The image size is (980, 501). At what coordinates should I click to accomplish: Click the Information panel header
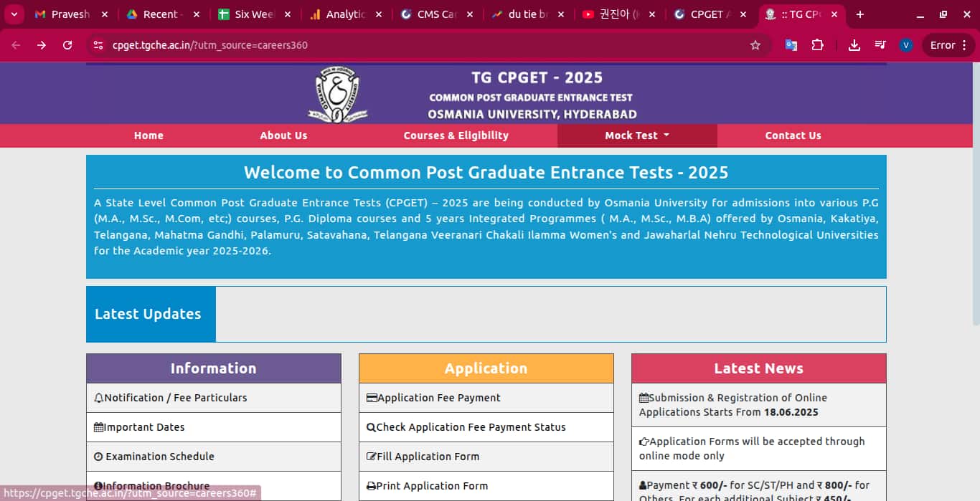214,368
